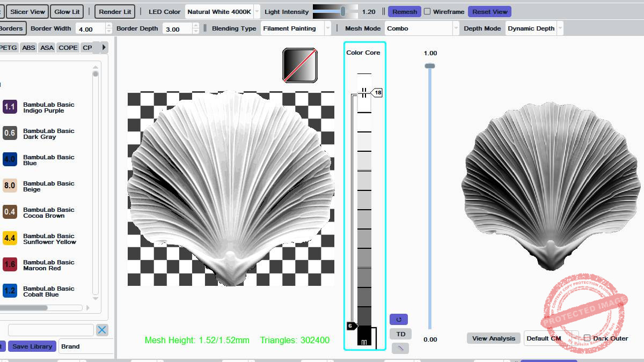Image resolution: width=644 pixels, height=362 pixels.
Task: Enable the Wireframe checkbox
Action: 427,11
